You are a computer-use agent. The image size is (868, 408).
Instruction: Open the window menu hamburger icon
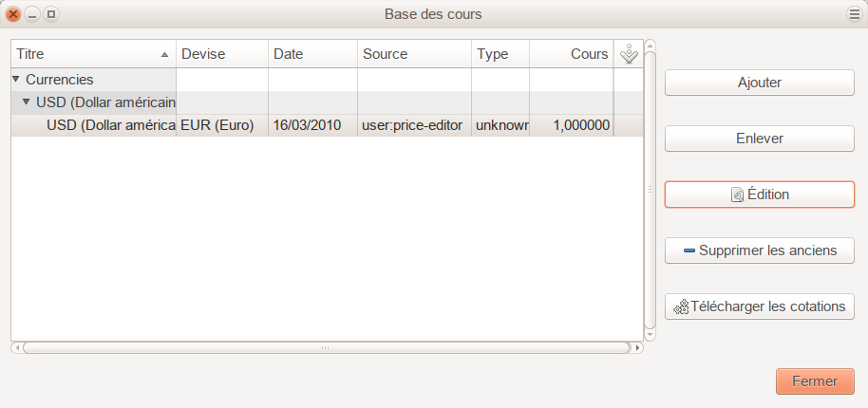coord(854,14)
